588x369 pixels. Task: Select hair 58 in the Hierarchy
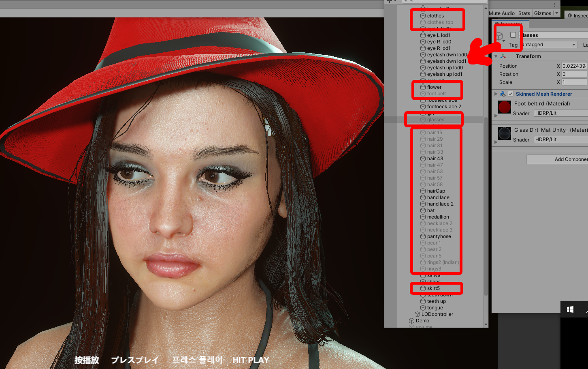tap(434, 184)
